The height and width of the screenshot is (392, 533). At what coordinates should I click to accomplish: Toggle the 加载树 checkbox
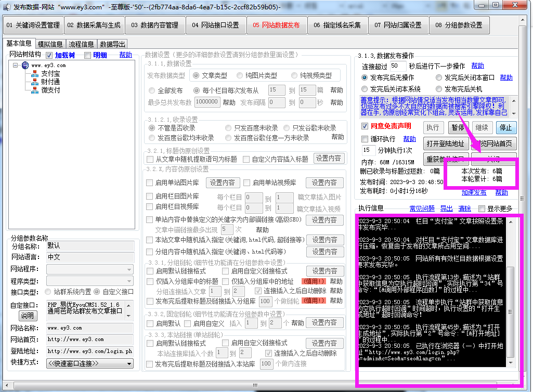click(x=49, y=55)
